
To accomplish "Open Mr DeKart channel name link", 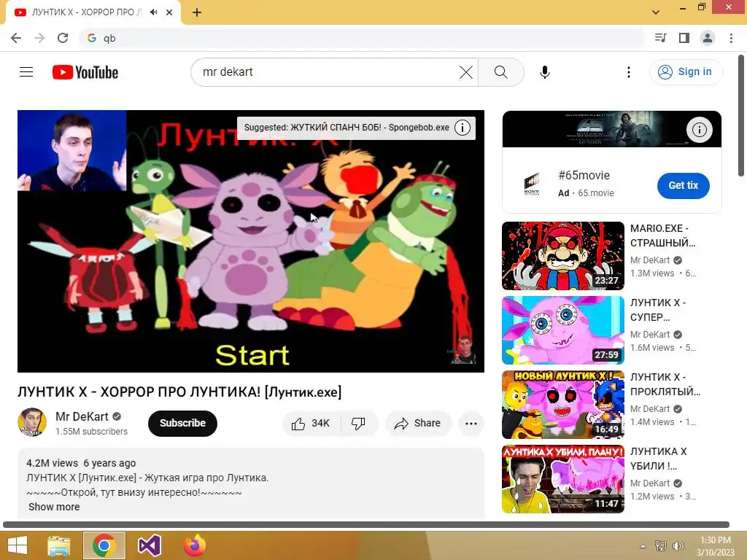I will tap(82, 416).
